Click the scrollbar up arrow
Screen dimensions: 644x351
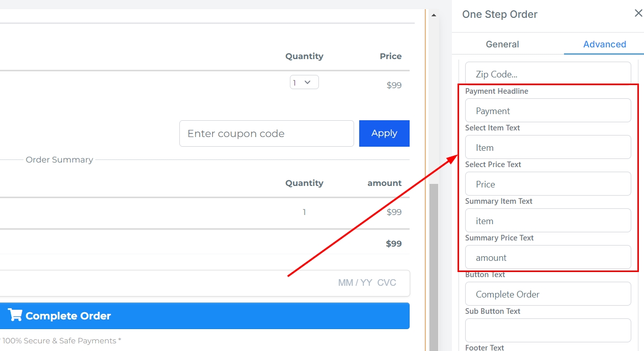(x=434, y=15)
